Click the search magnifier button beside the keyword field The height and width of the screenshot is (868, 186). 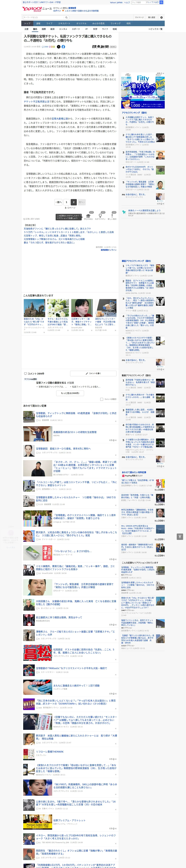(x=66, y=18)
